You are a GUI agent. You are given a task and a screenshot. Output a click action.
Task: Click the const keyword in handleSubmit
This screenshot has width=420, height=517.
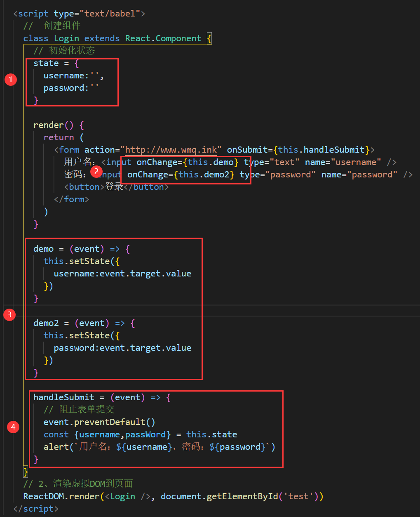click(56, 434)
